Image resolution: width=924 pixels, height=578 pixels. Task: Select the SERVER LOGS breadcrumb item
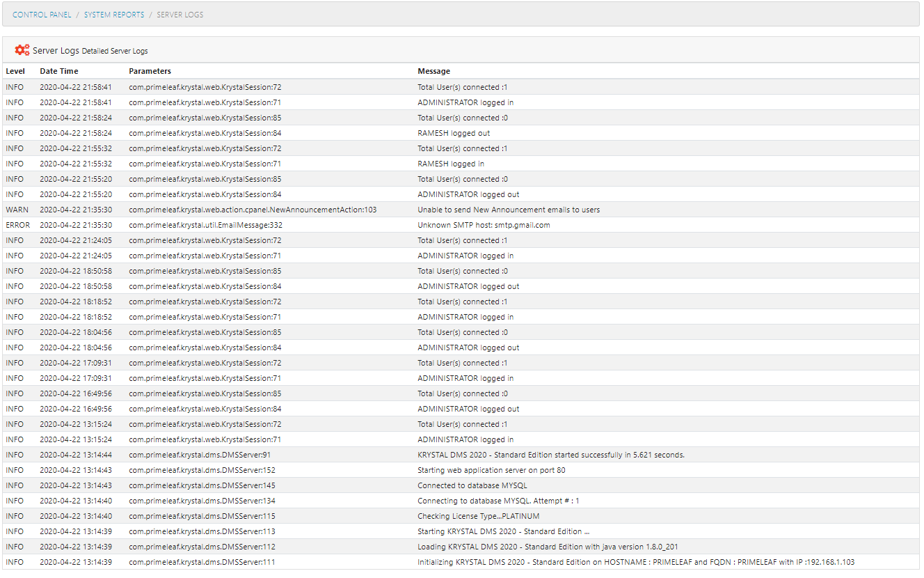tap(180, 14)
